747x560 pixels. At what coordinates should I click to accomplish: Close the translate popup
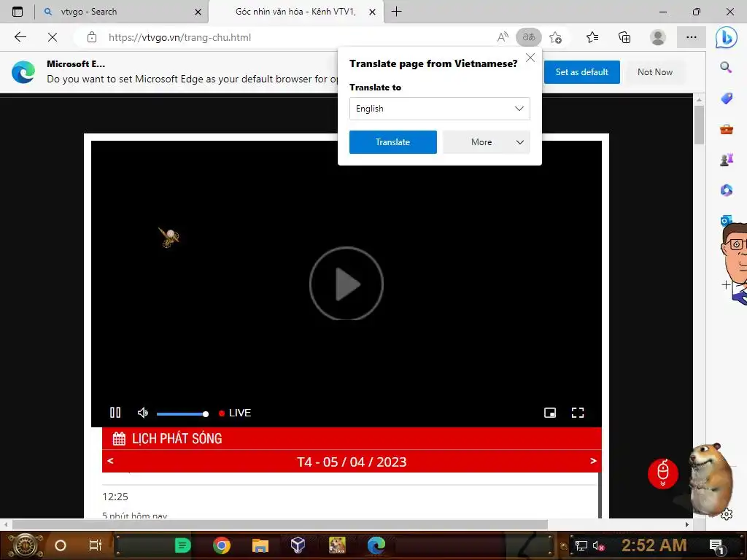[530, 58]
